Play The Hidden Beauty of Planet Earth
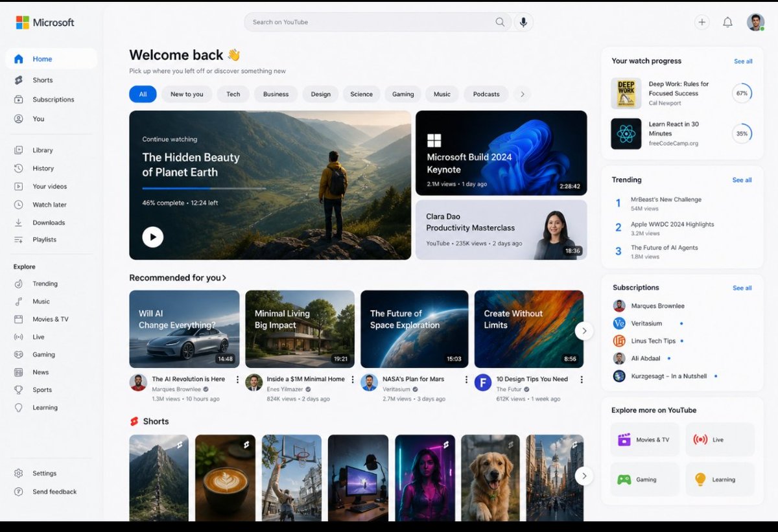This screenshot has height=532, width=778. 153,237
